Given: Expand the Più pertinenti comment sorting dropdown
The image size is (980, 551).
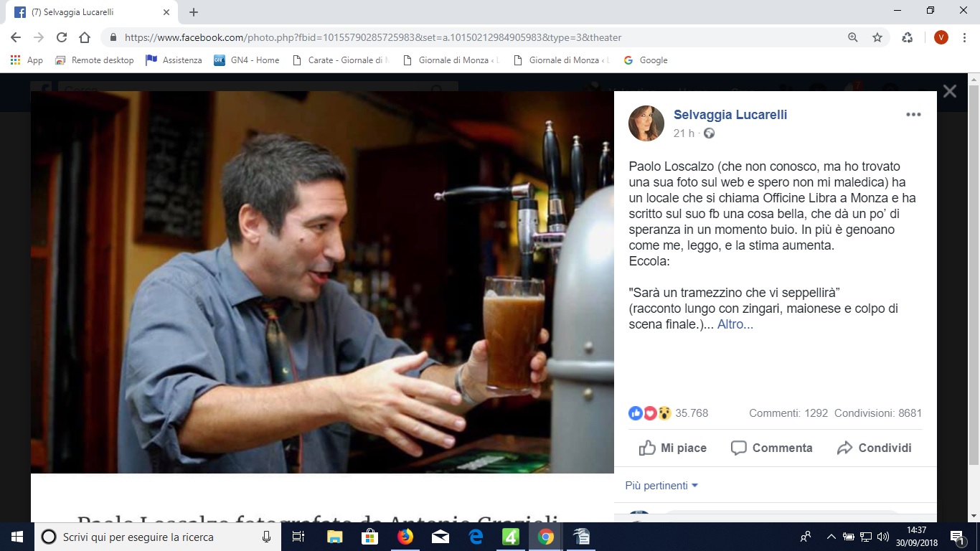Looking at the screenshot, I should pos(661,486).
